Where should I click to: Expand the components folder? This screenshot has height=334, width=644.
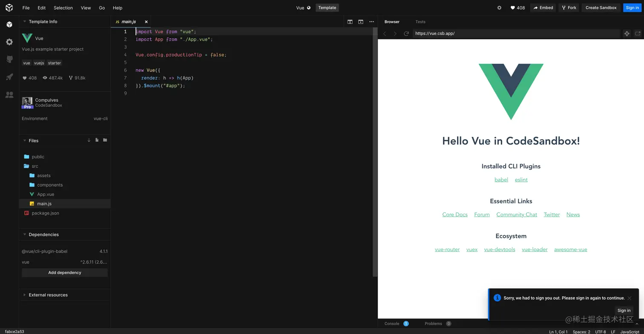tap(65, 185)
